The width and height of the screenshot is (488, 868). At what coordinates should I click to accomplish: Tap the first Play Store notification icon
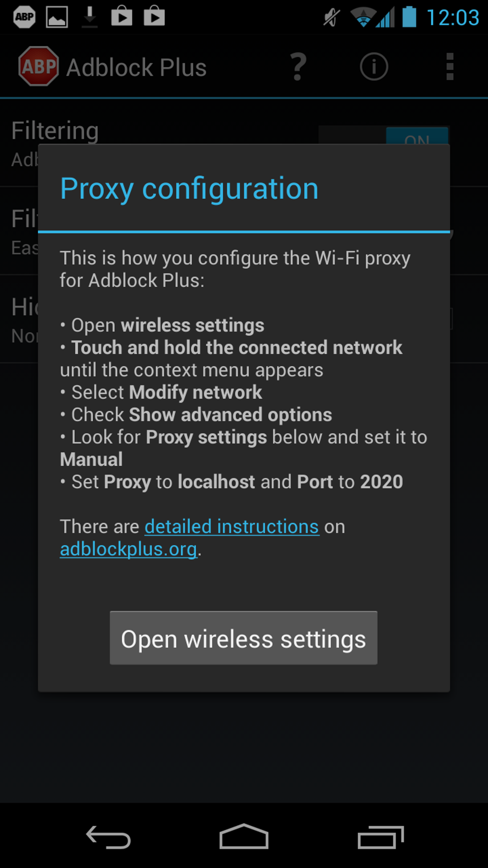(x=122, y=16)
